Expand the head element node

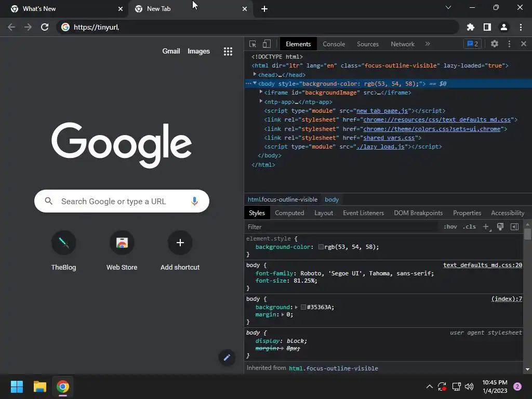point(255,74)
